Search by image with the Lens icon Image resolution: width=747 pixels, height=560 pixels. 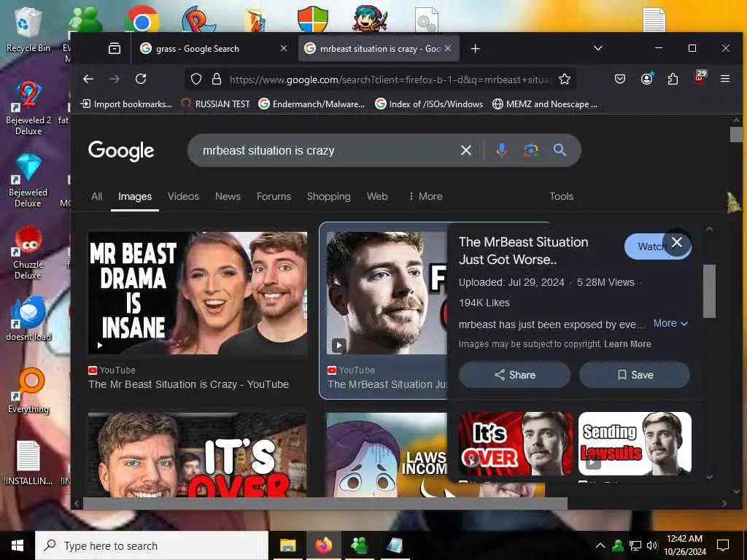pyautogui.click(x=531, y=150)
